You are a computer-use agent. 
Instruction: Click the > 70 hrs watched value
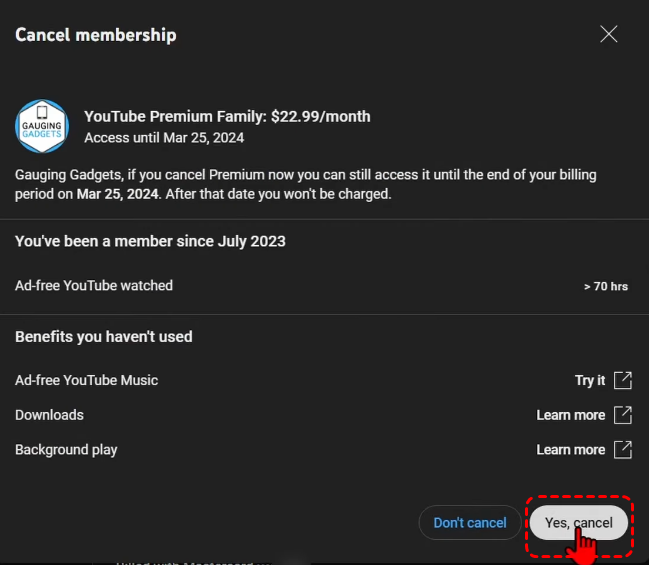click(x=606, y=287)
